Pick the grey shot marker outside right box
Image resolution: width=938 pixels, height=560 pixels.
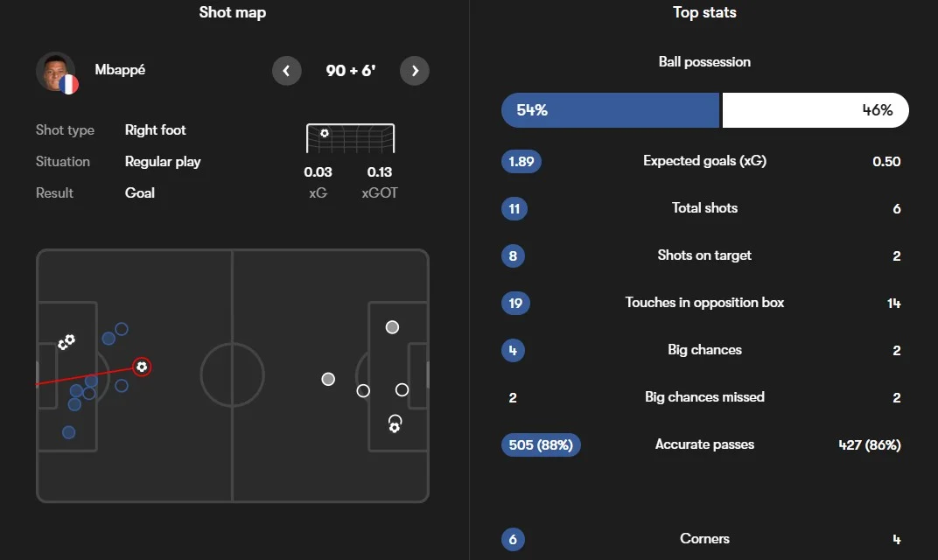tap(328, 380)
